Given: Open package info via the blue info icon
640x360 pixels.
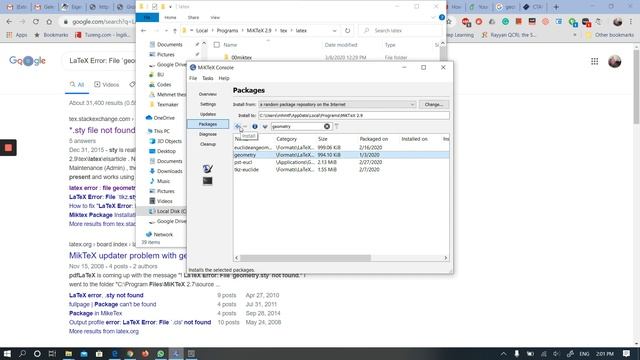Looking at the screenshot, I should pos(255,127).
